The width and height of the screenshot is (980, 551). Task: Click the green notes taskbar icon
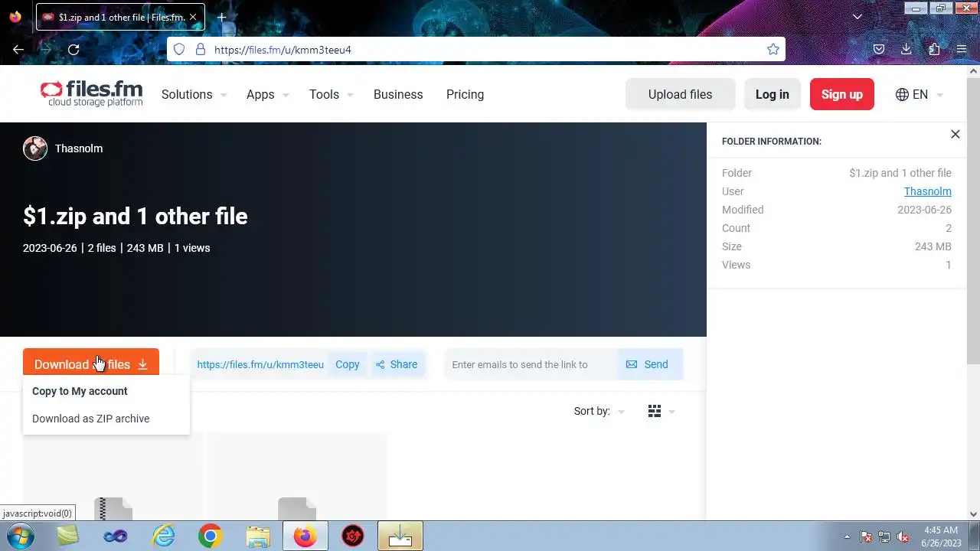click(x=67, y=536)
